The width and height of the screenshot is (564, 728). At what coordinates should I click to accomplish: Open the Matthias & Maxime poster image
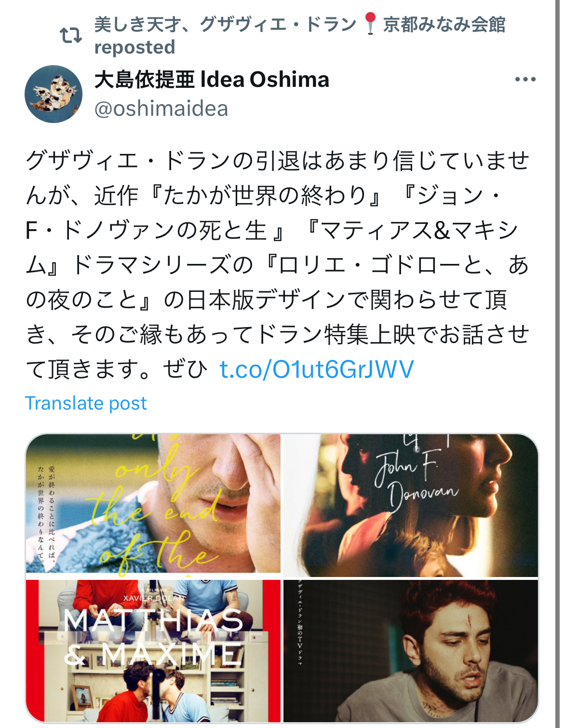tap(153, 650)
